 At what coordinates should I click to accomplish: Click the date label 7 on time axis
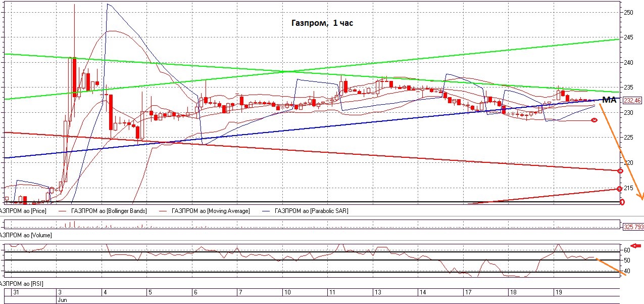tap(240, 292)
